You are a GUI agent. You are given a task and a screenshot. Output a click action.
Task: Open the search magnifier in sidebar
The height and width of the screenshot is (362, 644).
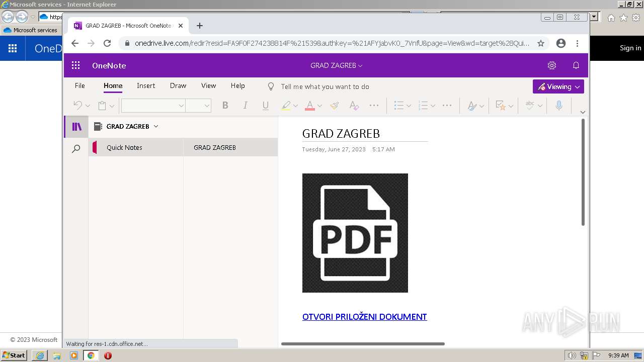[76, 149]
